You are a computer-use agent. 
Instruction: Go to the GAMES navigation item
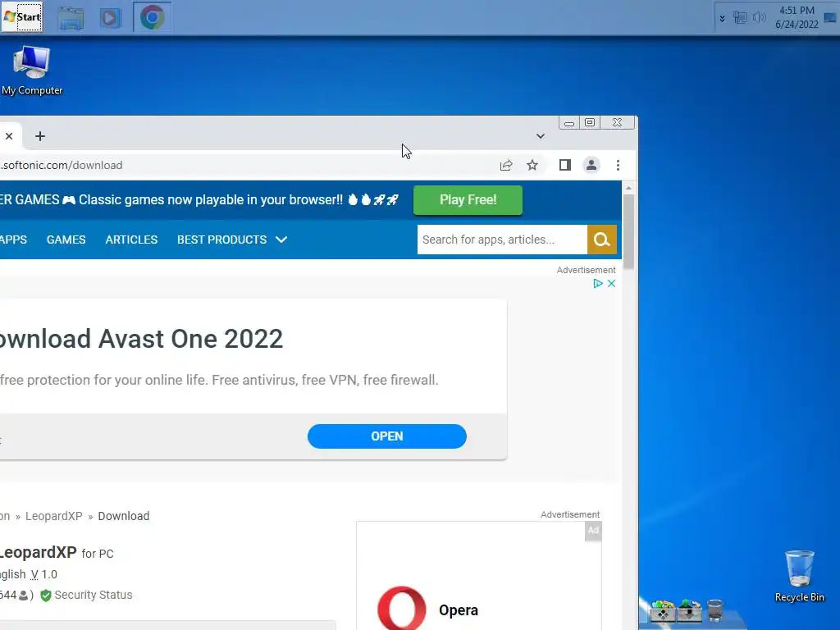click(x=66, y=240)
